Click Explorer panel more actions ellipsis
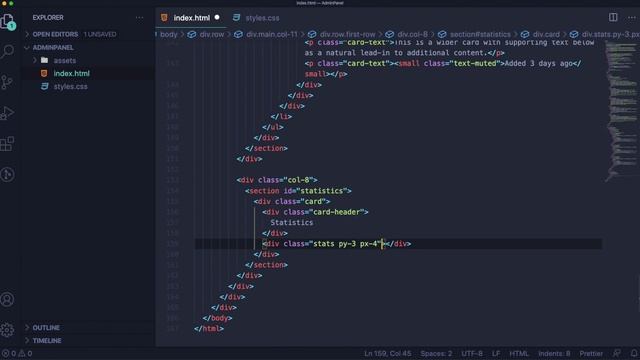Image resolution: width=640 pixels, height=360 pixels. pos(140,18)
